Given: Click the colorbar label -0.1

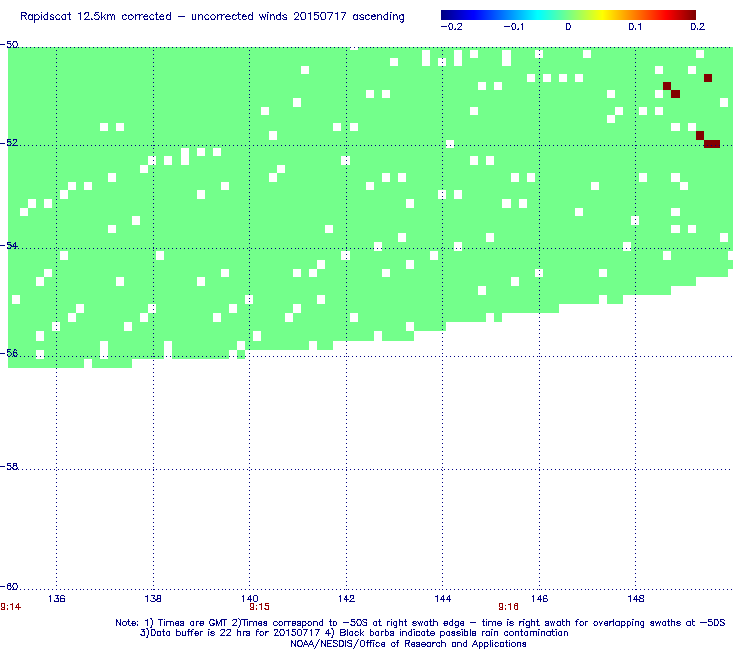Looking at the screenshot, I should 513,27.
